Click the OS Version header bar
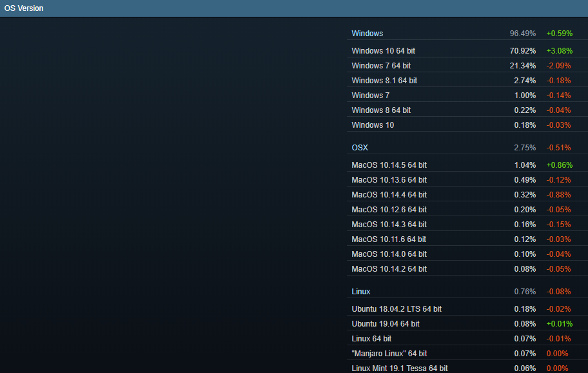The width and height of the screenshot is (588, 373). tap(294, 8)
